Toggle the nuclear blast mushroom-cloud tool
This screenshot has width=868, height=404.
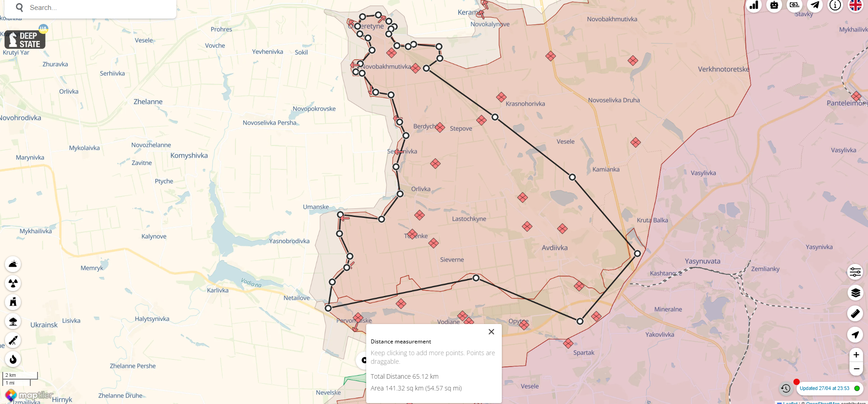click(13, 321)
